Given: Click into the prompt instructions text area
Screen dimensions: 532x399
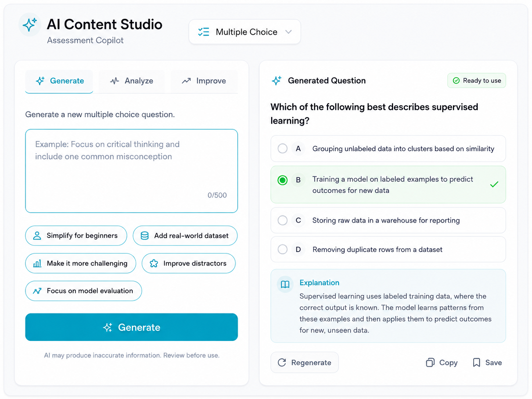Looking at the screenshot, I should click(132, 171).
